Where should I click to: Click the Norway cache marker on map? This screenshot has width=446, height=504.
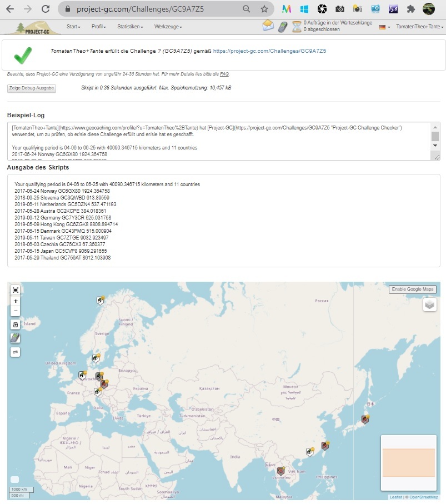pyautogui.click(x=101, y=300)
